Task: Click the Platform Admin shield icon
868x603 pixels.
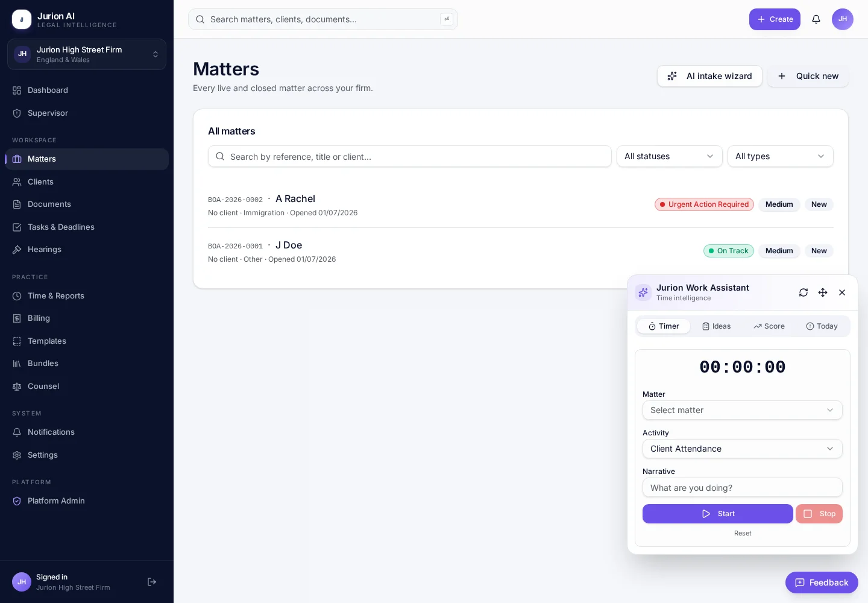Action: pyautogui.click(x=17, y=501)
